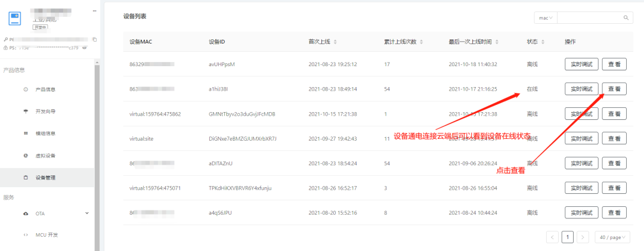The width and height of the screenshot is (644, 251).
Task: Select 设备管理 menu item
Action: (47, 178)
